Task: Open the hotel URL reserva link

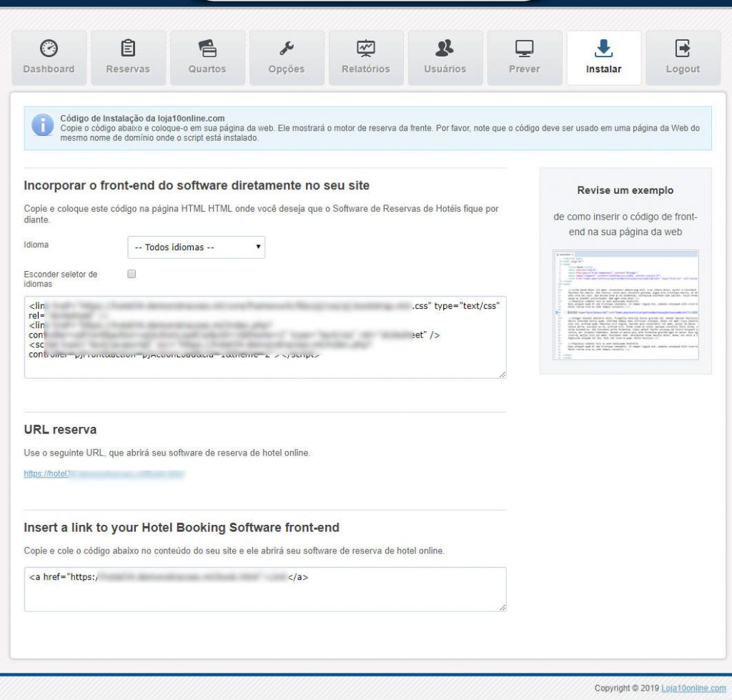Action: (x=104, y=473)
